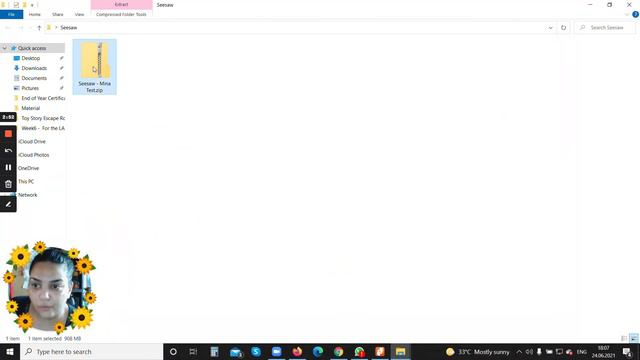Image resolution: width=640 pixels, height=360 pixels.
Task: Switch to the Home ribbon tab
Action: (x=35, y=14)
